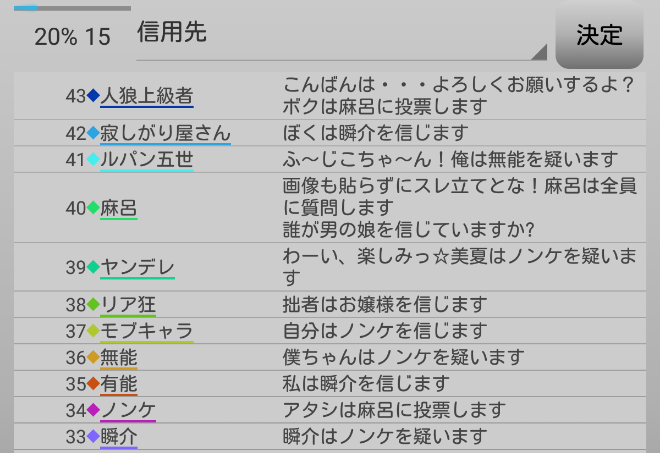Select player name モブキャラ
The width and height of the screenshot is (660, 453).
[x=146, y=331]
